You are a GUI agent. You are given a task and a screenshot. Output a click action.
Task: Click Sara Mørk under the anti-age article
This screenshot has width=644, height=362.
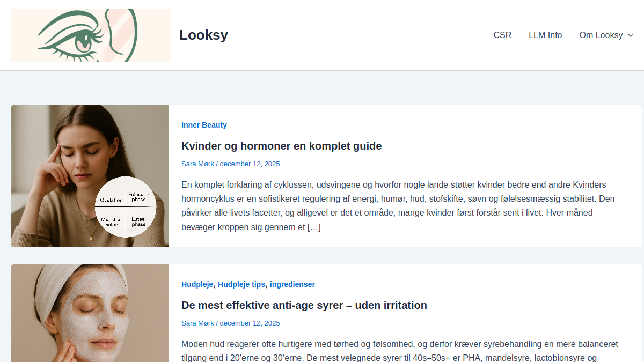pyautogui.click(x=197, y=323)
